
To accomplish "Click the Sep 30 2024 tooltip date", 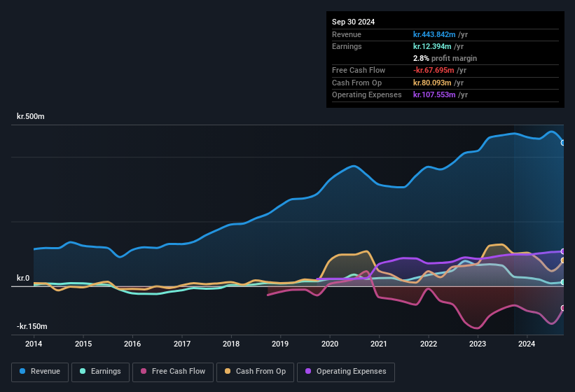I will [x=353, y=22].
